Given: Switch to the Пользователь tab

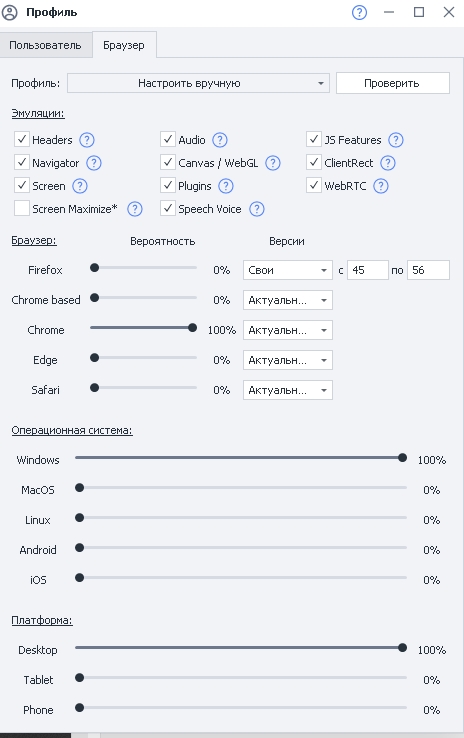Looking at the screenshot, I should 45,45.
